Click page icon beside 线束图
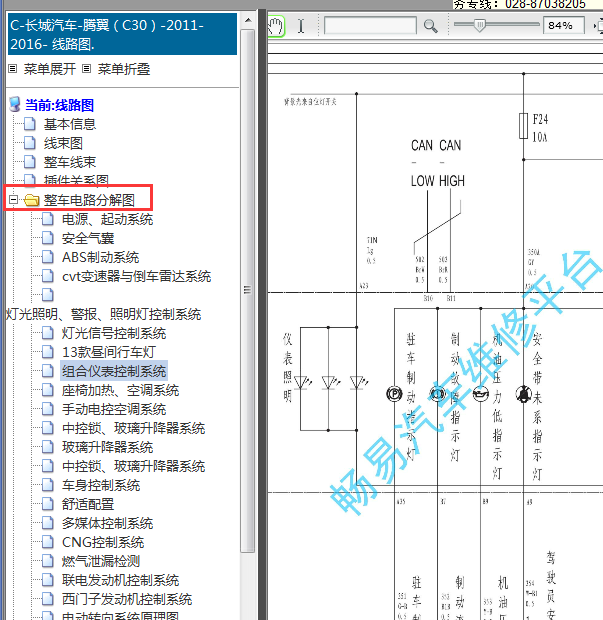The image size is (603, 620). coord(30,143)
